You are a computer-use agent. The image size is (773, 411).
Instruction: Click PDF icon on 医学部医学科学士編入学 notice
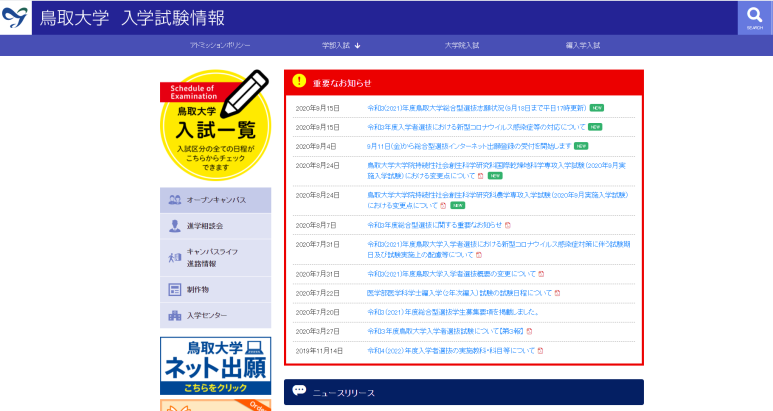point(557,293)
